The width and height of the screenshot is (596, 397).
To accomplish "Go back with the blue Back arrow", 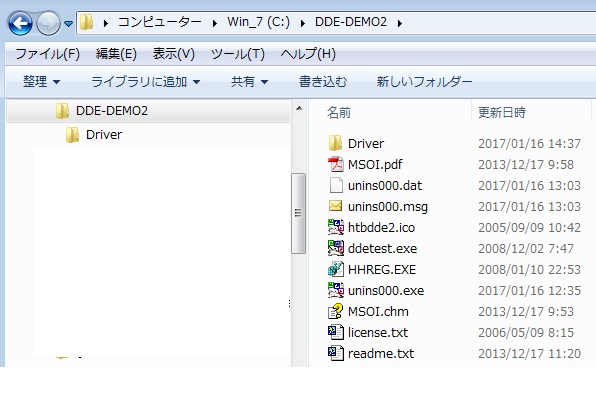I will (20, 23).
